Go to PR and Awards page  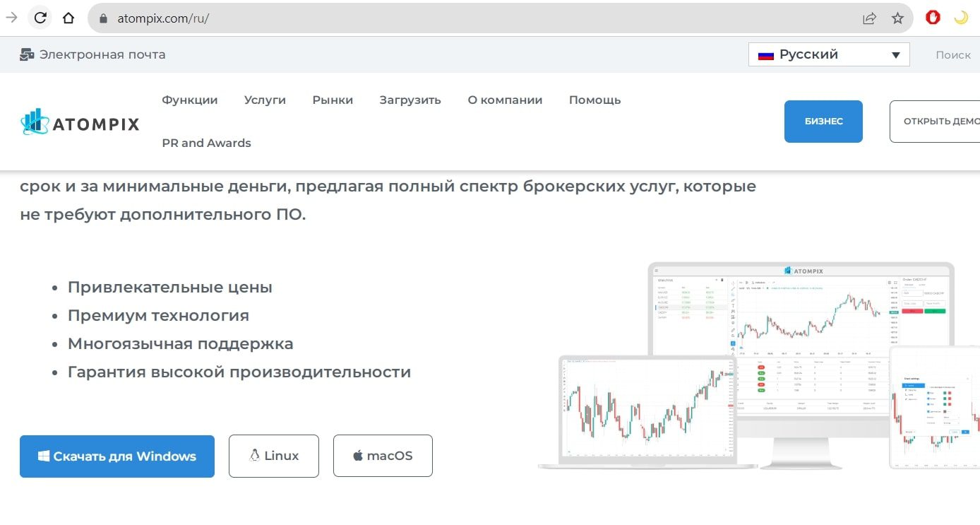coord(206,143)
